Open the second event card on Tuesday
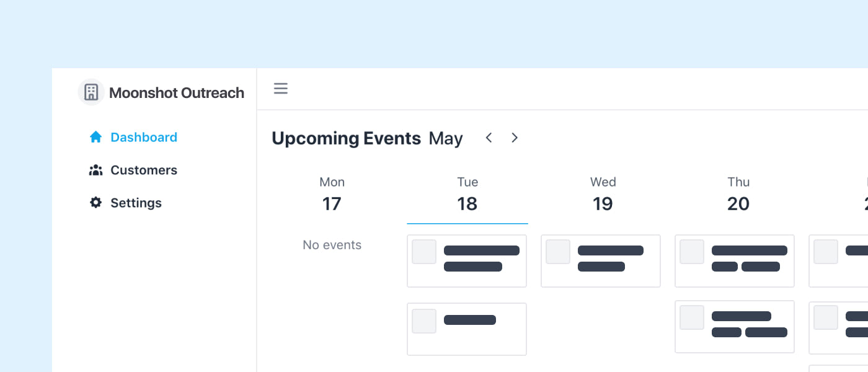Image resolution: width=868 pixels, height=372 pixels. click(x=467, y=329)
